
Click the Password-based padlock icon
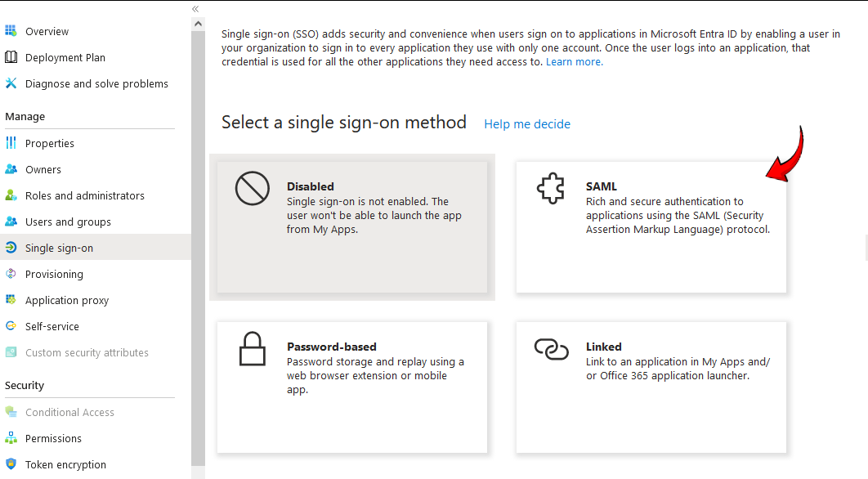coord(253,349)
